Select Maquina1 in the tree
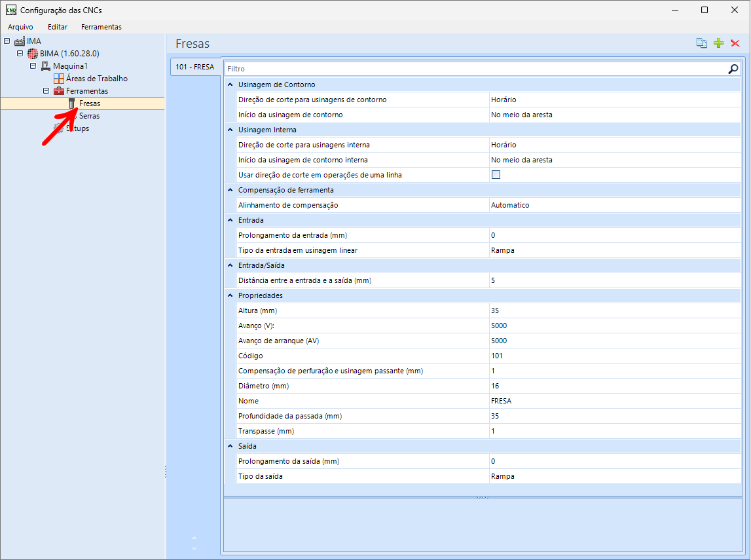The height and width of the screenshot is (560, 751). pyautogui.click(x=71, y=66)
